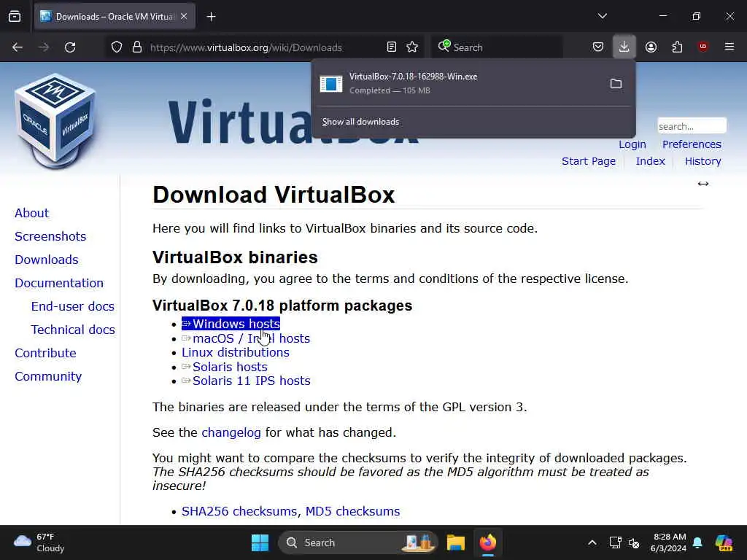Click the downloads arrow toolbar icon

[x=624, y=47]
